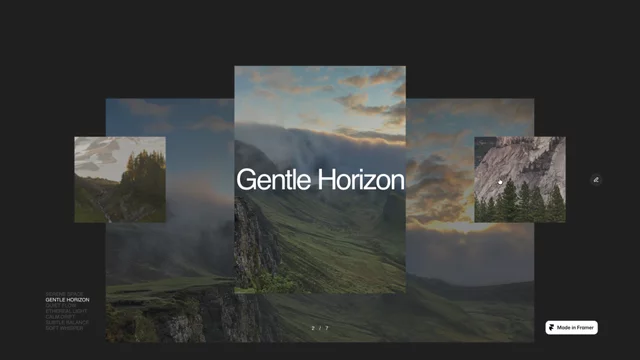Click the cloudy sky in the central image
Image resolution: width=640 pixels, height=360 pixels.
pos(320,98)
